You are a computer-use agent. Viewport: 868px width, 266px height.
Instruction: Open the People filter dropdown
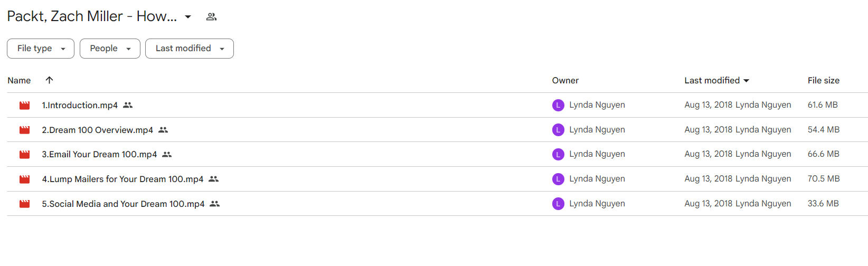(x=110, y=49)
